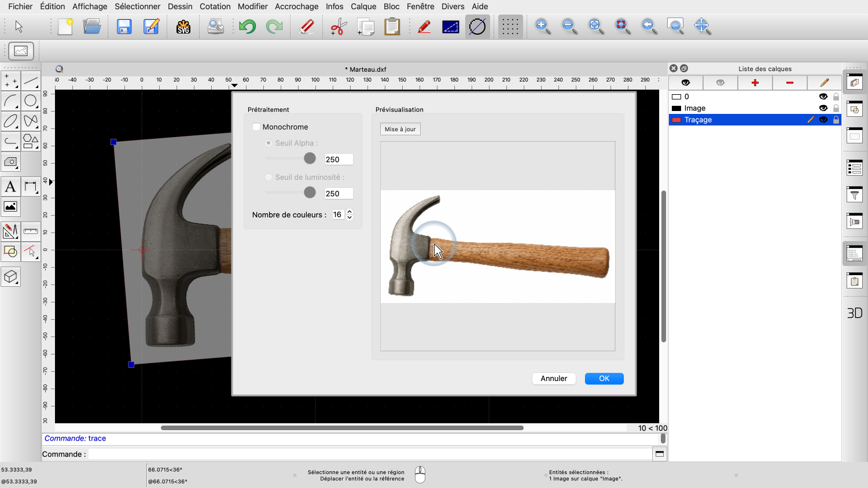Click the SVG export icon in toolbar

click(x=183, y=27)
